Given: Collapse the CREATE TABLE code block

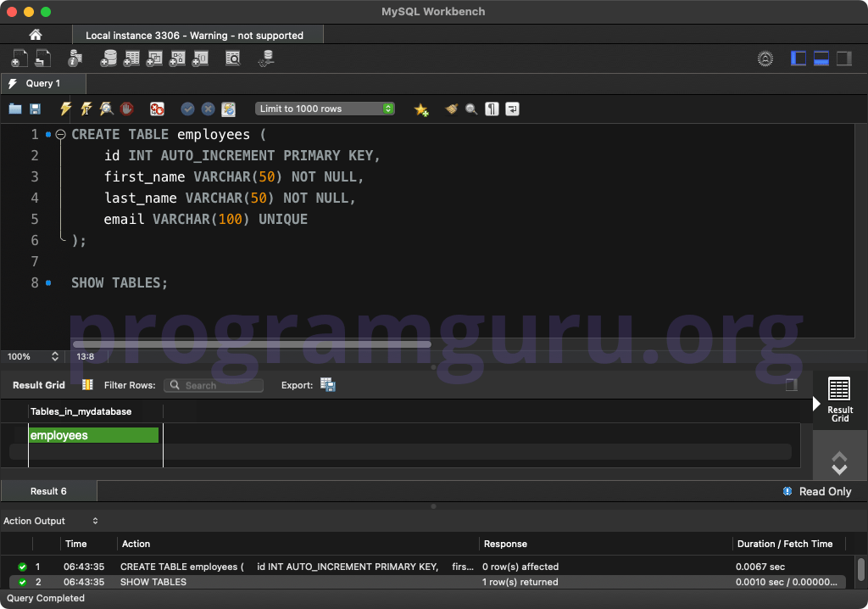Looking at the screenshot, I should tap(61, 135).
